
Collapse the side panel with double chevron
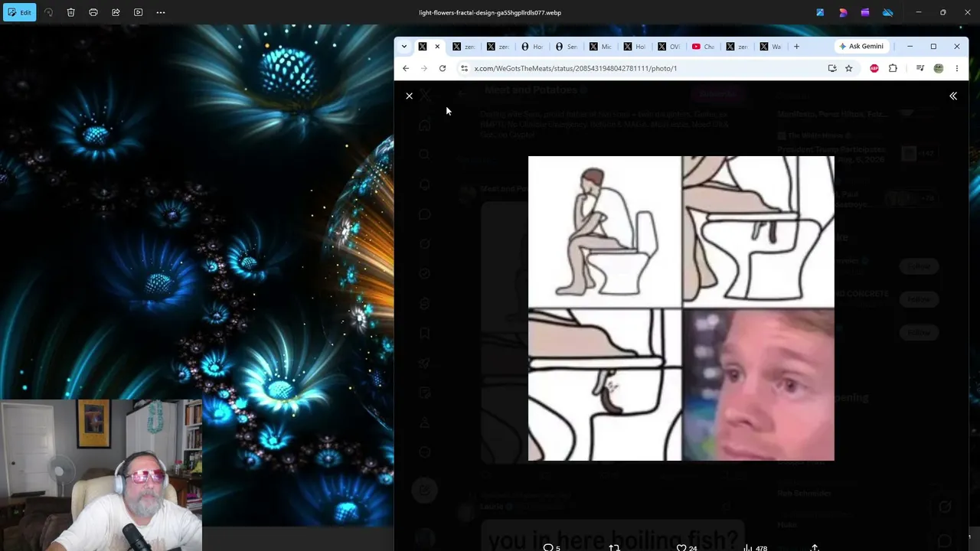(953, 96)
